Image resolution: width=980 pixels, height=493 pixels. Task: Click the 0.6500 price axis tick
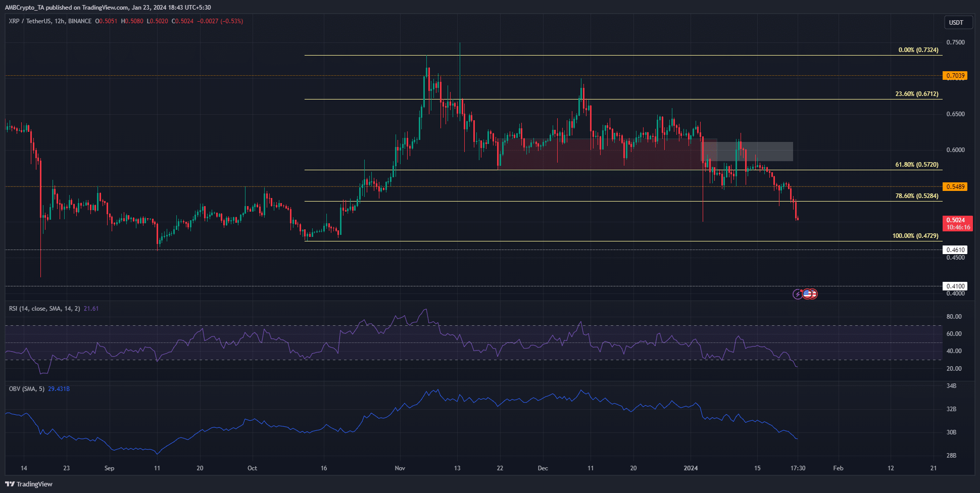(955, 114)
